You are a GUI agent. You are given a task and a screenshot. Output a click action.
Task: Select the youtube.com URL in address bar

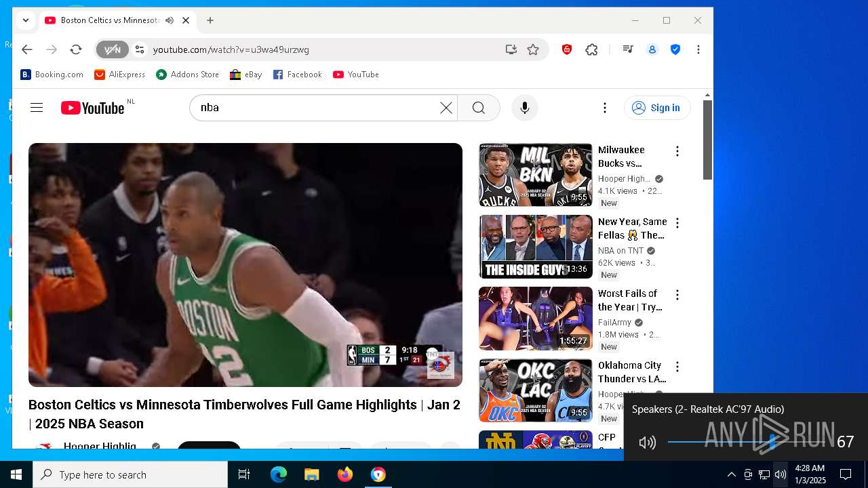pyautogui.click(x=231, y=49)
